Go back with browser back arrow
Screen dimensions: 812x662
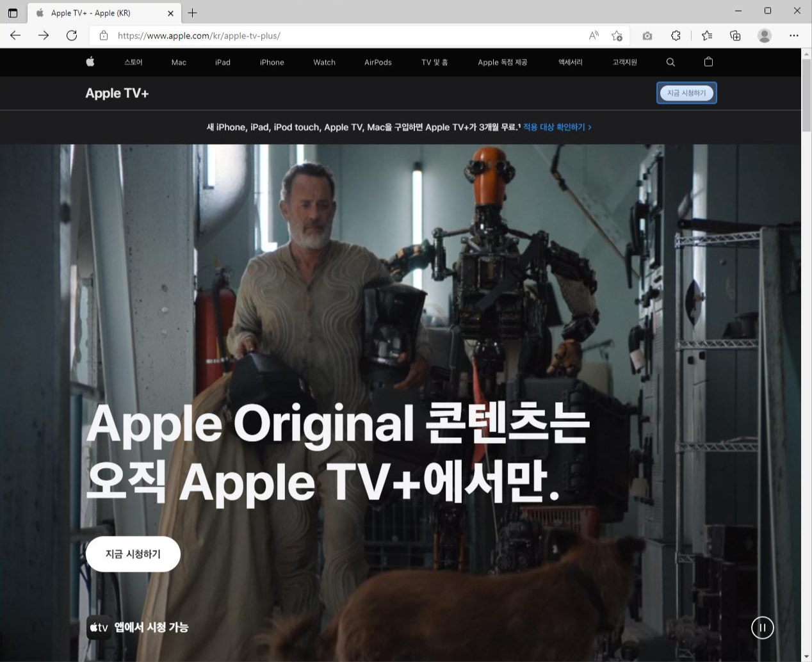coord(15,36)
